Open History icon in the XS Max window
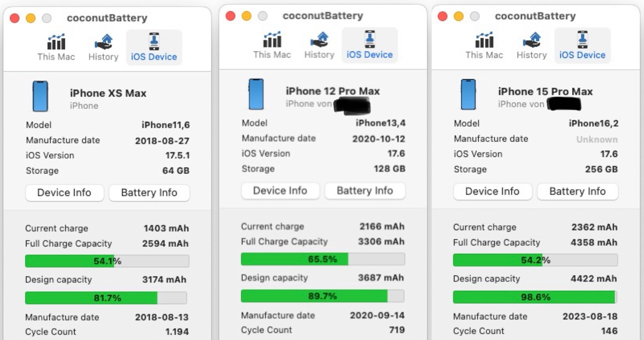This screenshot has width=644, height=340. pyautogui.click(x=103, y=42)
